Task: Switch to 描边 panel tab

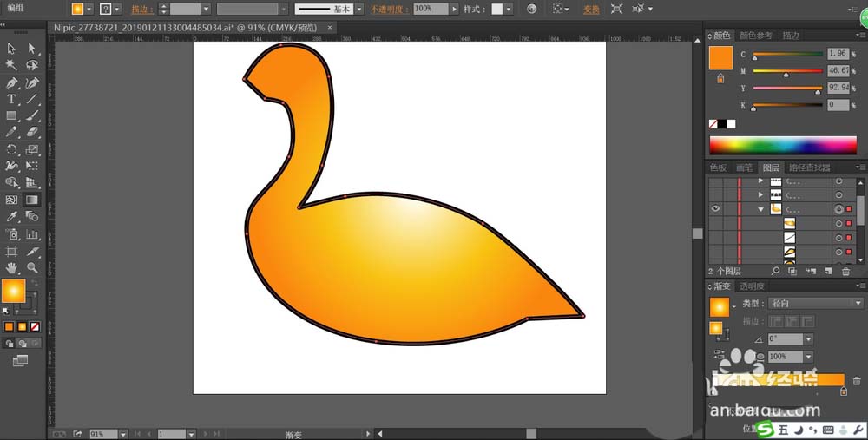Action: click(791, 36)
